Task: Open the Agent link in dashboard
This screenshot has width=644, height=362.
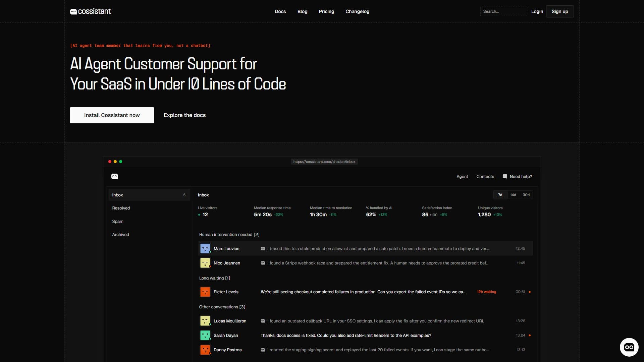Action: coord(462,177)
